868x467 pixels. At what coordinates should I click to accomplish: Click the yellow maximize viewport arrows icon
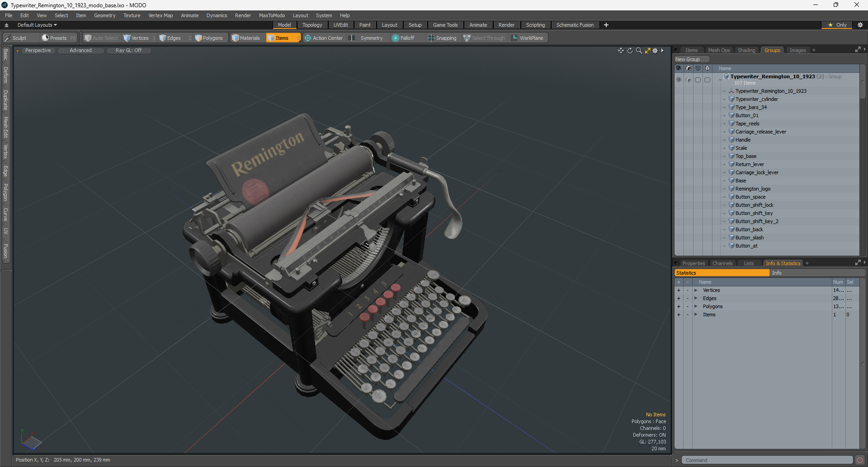tap(647, 51)
